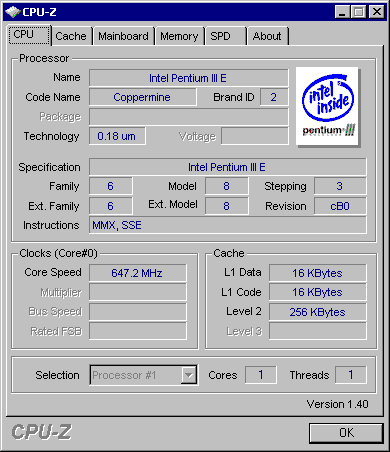Click the OK button
This screenshot has width=390, height=452.
coord(346,433)
